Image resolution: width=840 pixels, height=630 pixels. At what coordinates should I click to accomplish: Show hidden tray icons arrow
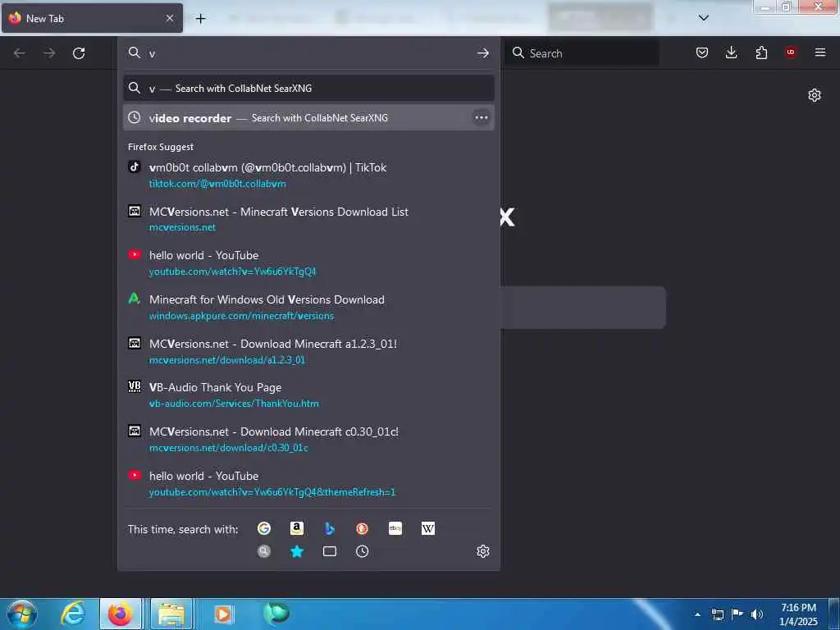(x=697, y=614)
